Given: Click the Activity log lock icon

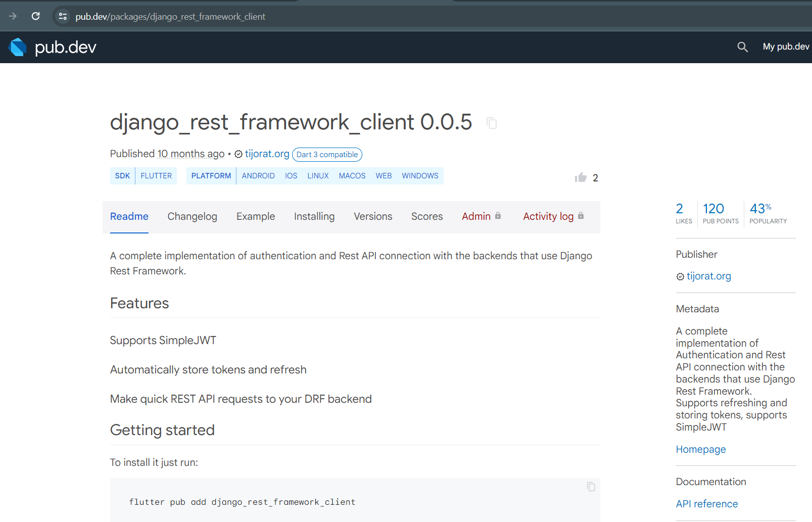Looking at the screenshot, I should tap(581, 216).
